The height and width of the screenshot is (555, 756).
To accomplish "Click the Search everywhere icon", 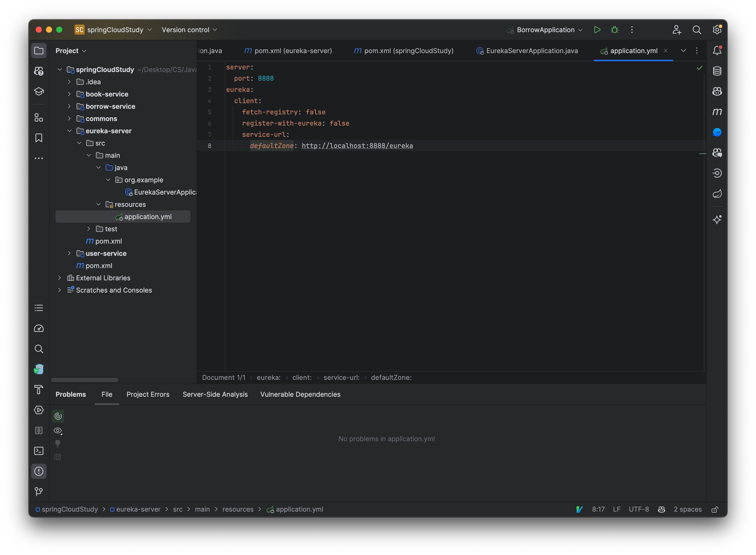I will pyautogui.click(x=697, y=29).
